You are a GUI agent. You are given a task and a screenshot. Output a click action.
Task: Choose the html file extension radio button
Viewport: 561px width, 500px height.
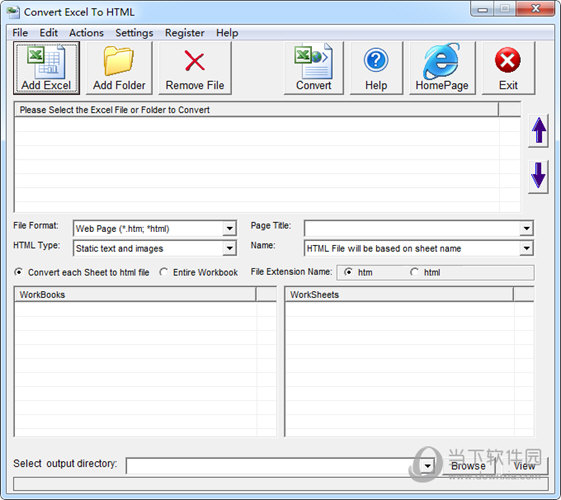coord(414,272)
